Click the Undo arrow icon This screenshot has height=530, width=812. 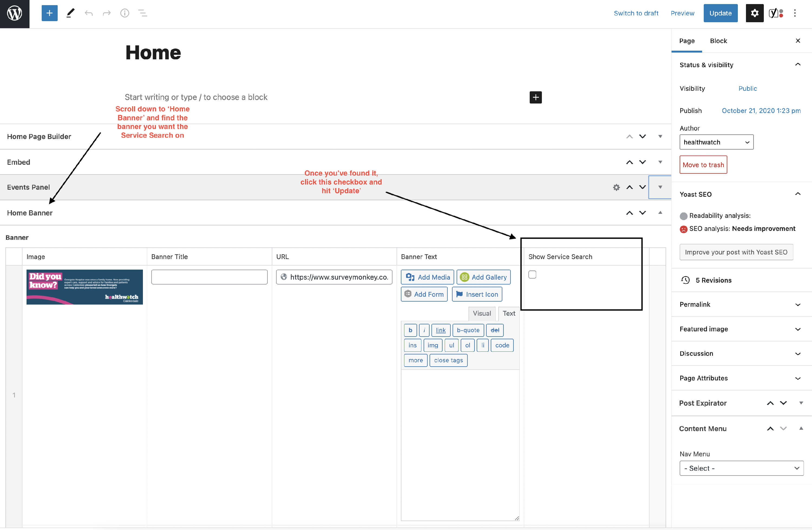[89, 13]
